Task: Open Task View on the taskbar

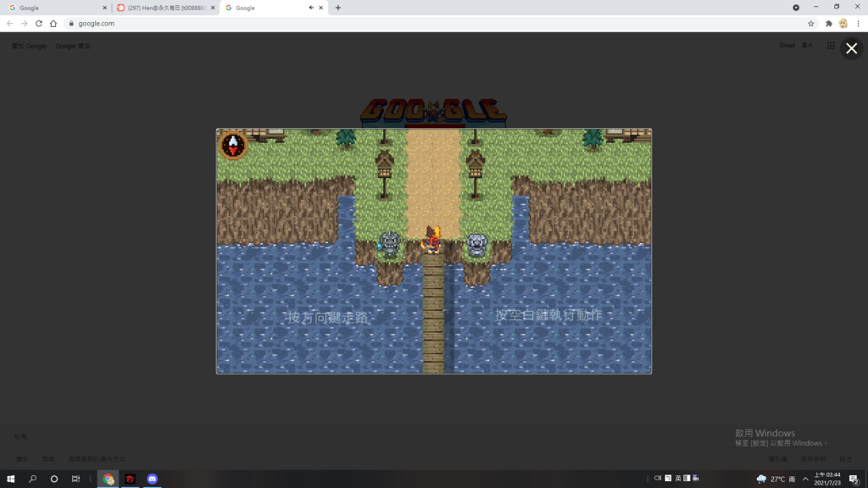Action: coord(75,479)
